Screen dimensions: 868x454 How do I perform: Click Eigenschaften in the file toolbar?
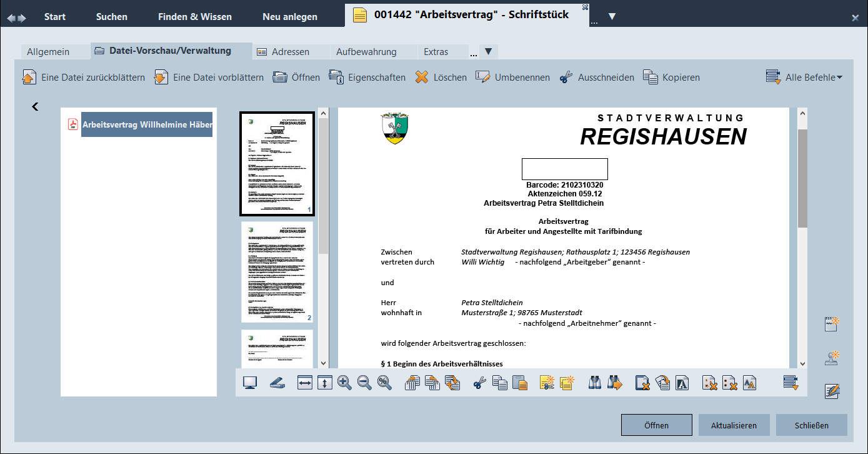367,78
